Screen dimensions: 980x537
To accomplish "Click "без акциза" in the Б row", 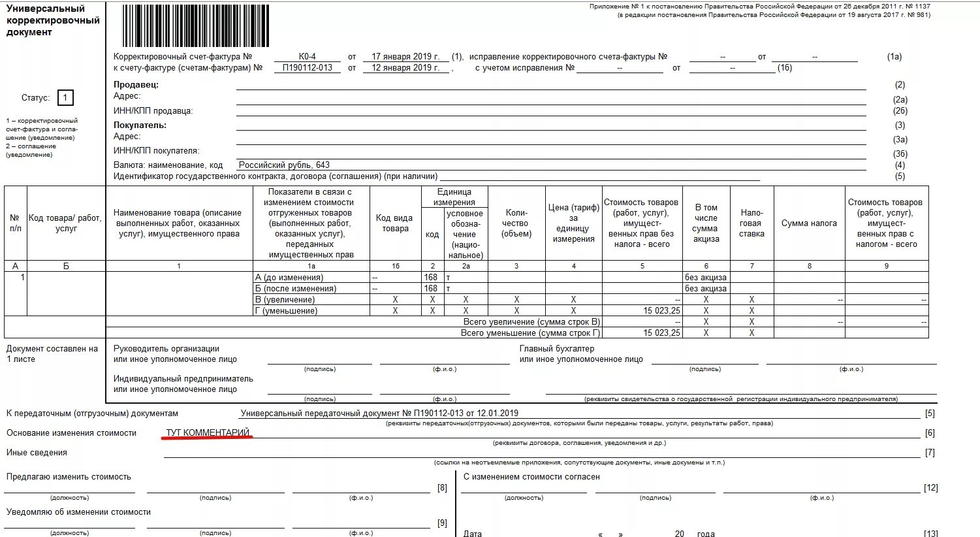I will coord(706,289).
